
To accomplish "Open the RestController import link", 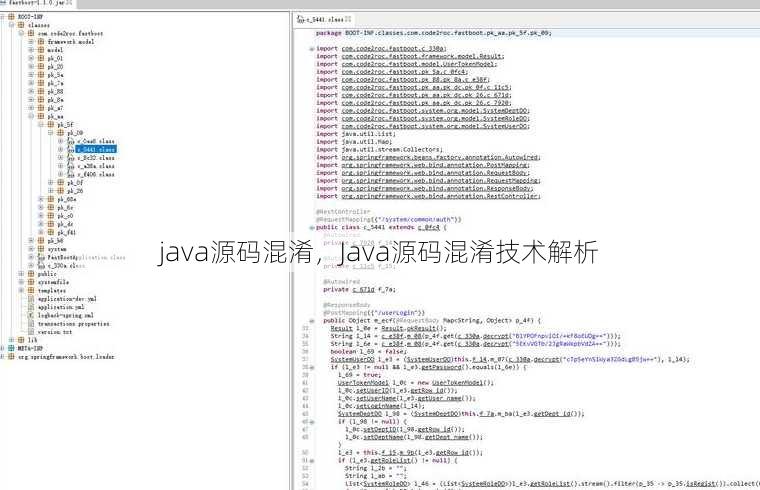I will [x=440, y=196].
